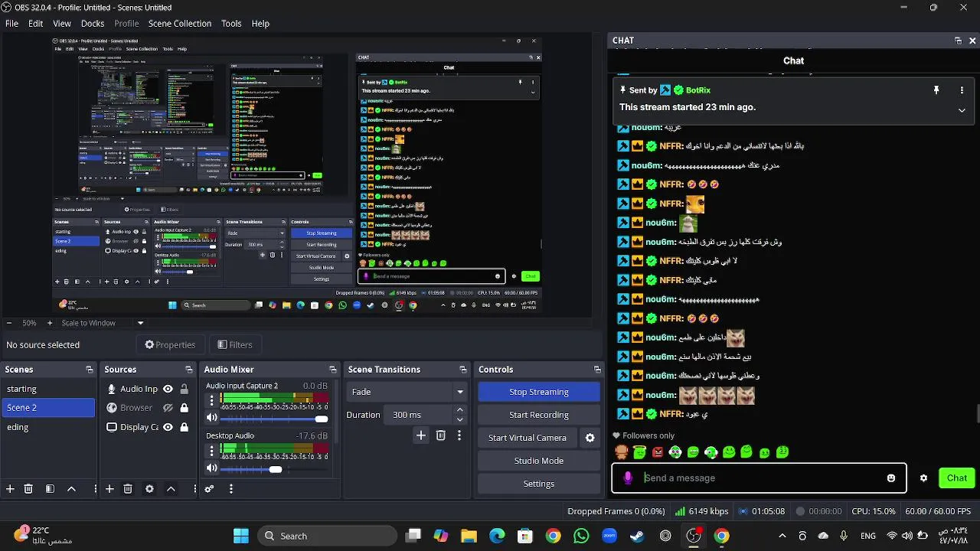Add a scene transition with plus icon
The image size is (980, 551).
click(x=420, y=435)
